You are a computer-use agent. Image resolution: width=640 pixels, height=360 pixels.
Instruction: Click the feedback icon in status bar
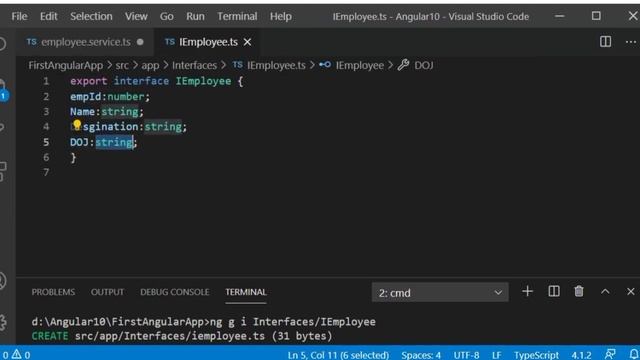[610, 354]
